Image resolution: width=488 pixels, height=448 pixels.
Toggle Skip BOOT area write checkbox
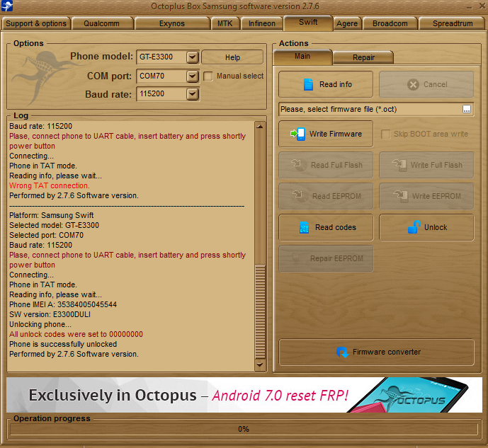pos(385,134)
